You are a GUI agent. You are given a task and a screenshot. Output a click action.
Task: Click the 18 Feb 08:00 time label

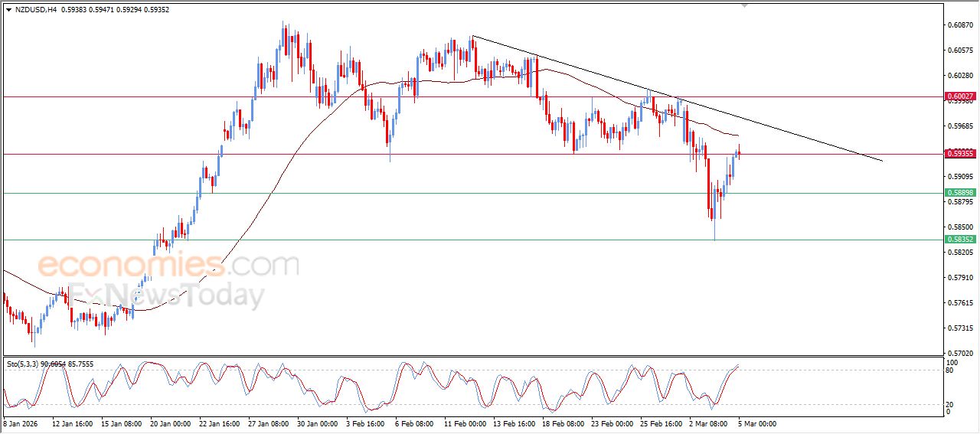tap(562, 423)
